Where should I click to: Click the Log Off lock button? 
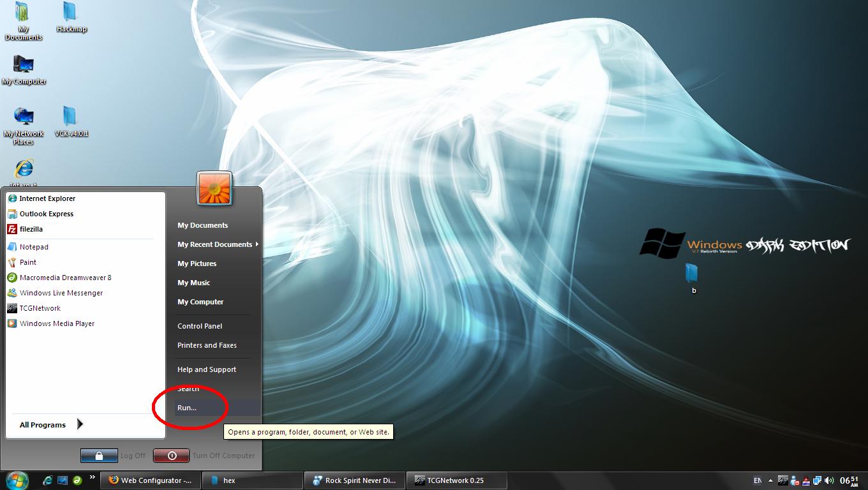[99, 456]
